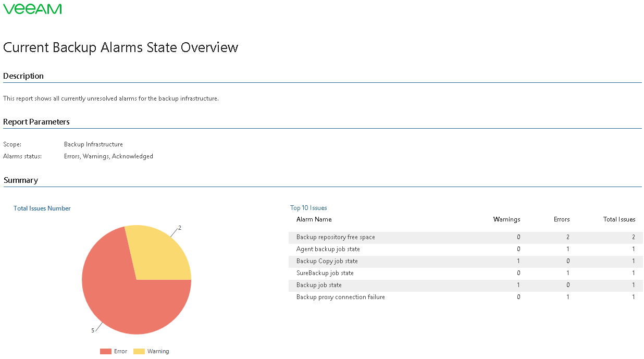Viewport: 644px width, 359px height.
Task: Open the Top 10 Issues link
Action: 308,208
